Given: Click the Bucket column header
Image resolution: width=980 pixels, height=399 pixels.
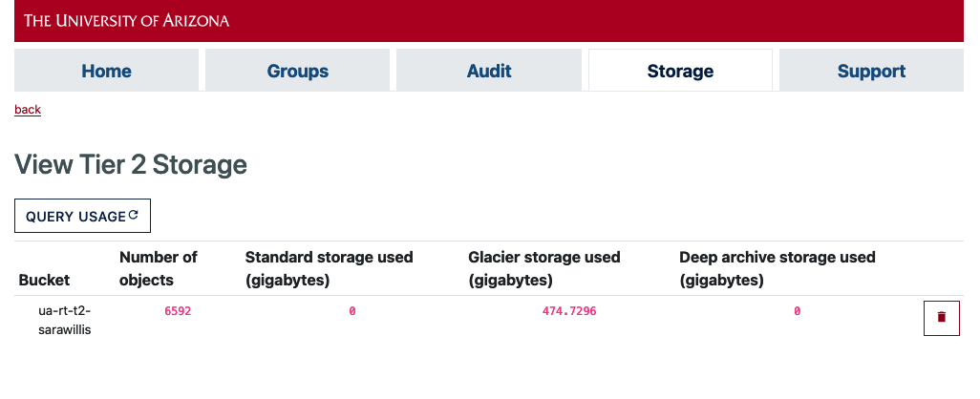Looking at the screenshot, I should tap(44, 281).
